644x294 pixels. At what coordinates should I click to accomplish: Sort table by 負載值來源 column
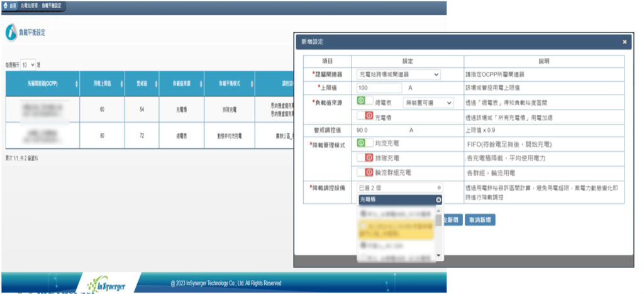tap(181, 84)
